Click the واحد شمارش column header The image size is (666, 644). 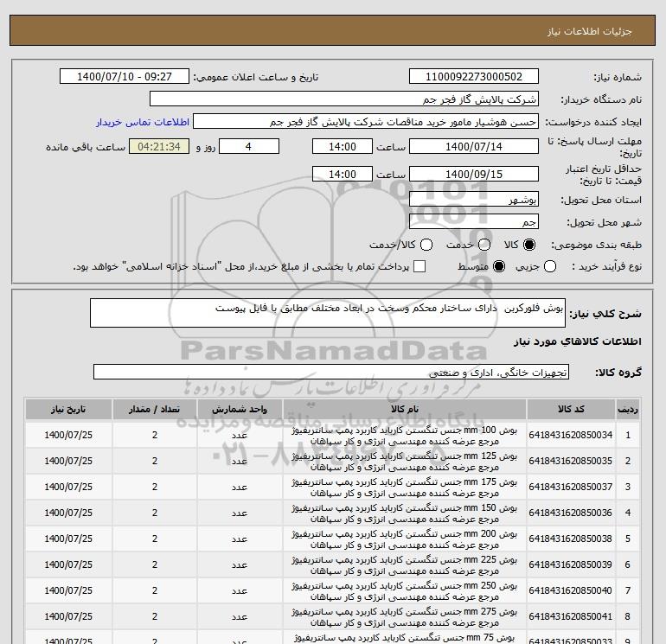[240, 409]
